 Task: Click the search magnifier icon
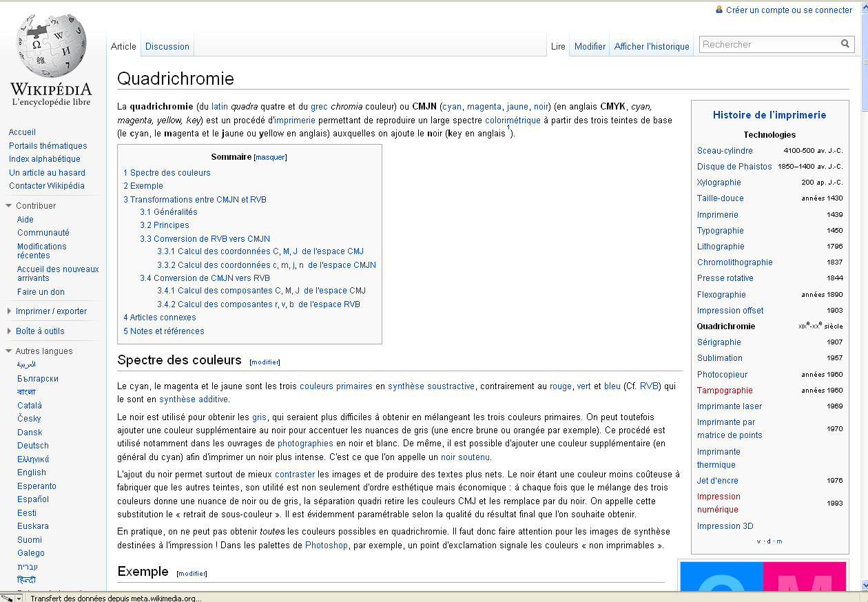point(845,44)
